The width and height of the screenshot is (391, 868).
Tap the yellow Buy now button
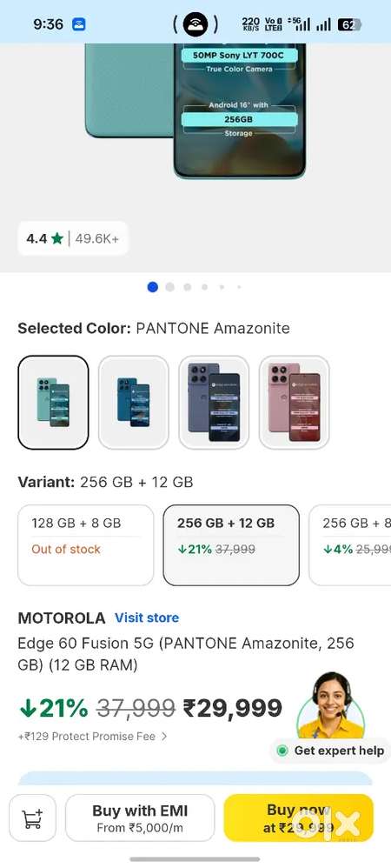tap(299, 818)
